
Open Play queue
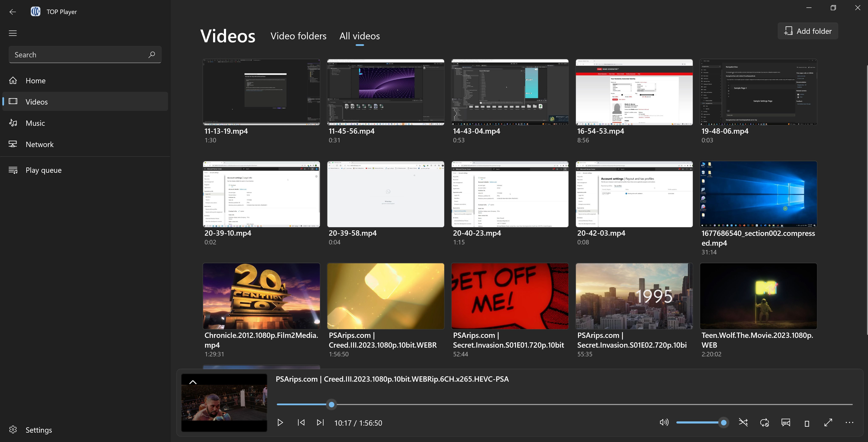tap(85, 170)
